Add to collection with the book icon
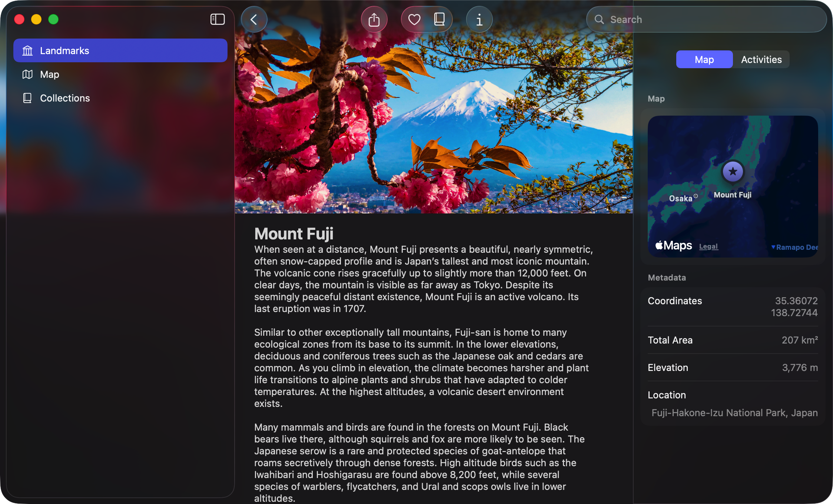 439,19
